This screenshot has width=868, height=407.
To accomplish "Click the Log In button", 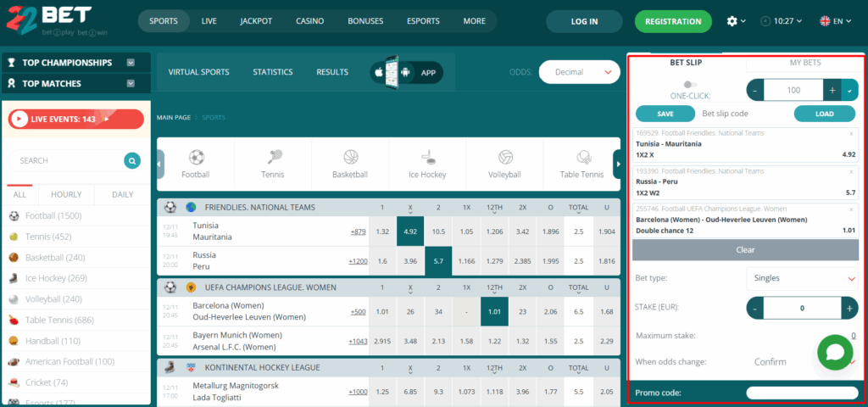I will pos(585,21).
